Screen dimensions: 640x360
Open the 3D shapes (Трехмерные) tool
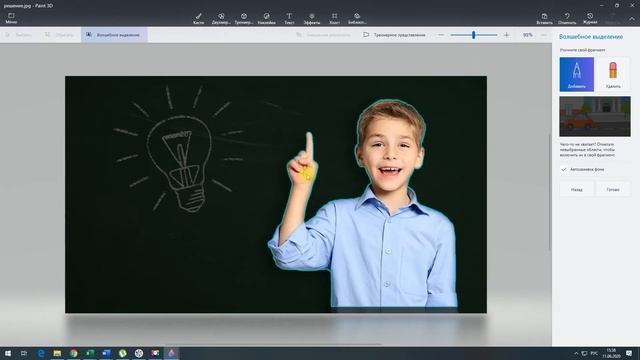(244, 18)
